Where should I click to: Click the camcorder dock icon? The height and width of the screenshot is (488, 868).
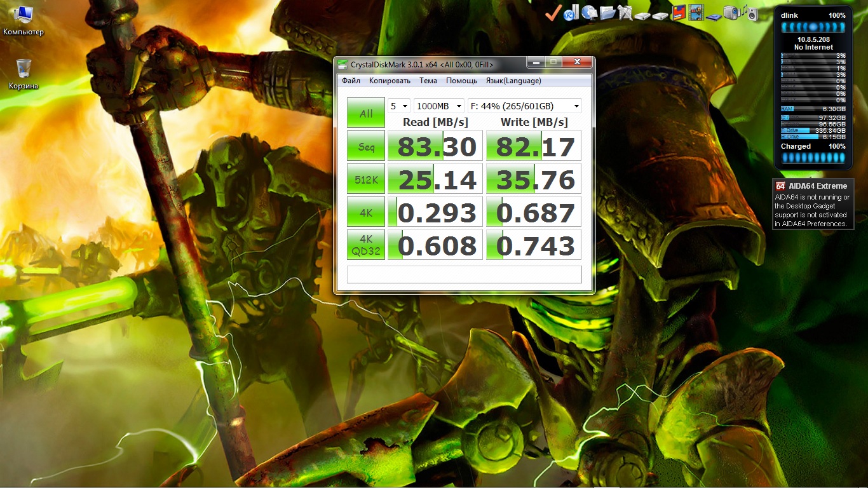pyautogui.click(x=733, y=12)
